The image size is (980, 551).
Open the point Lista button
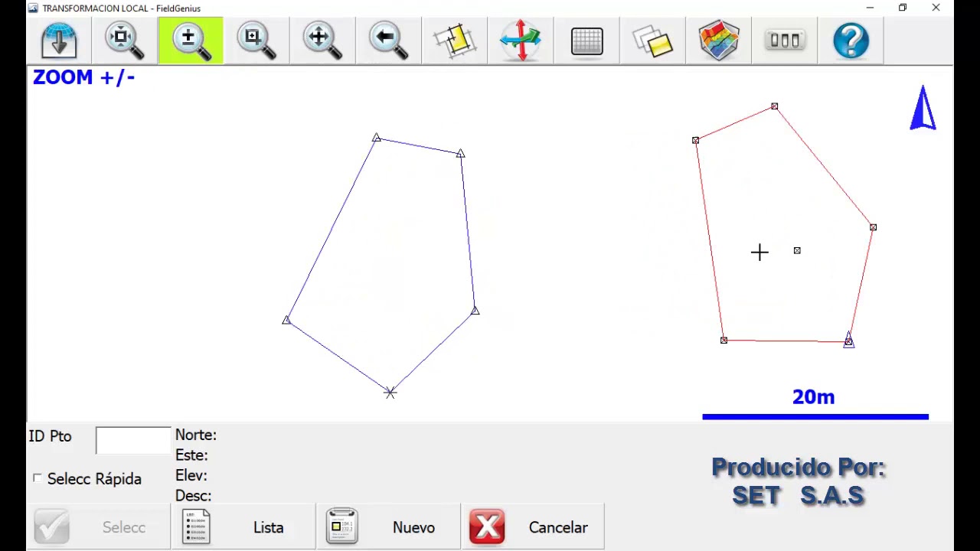243,527
